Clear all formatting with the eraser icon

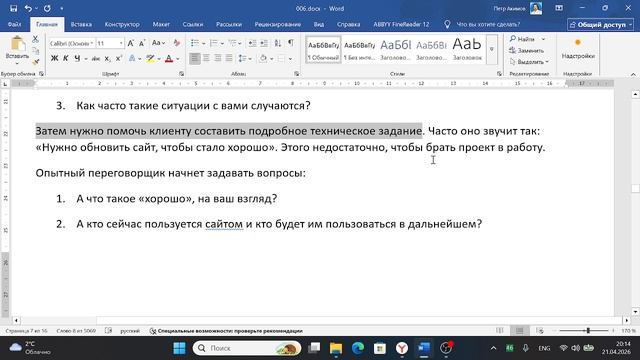coord(177,43)
